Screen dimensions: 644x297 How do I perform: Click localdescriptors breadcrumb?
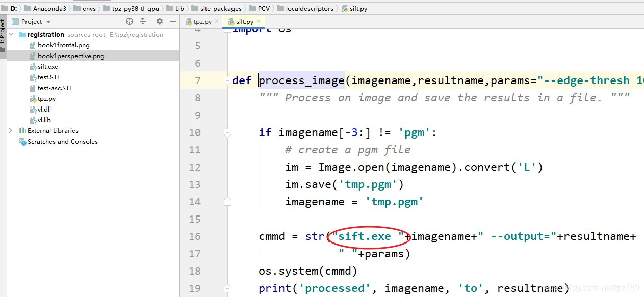(x=305, y=9)
